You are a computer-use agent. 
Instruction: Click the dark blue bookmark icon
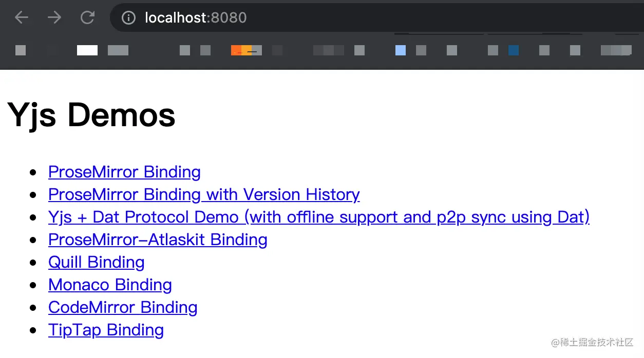(514, 50)
